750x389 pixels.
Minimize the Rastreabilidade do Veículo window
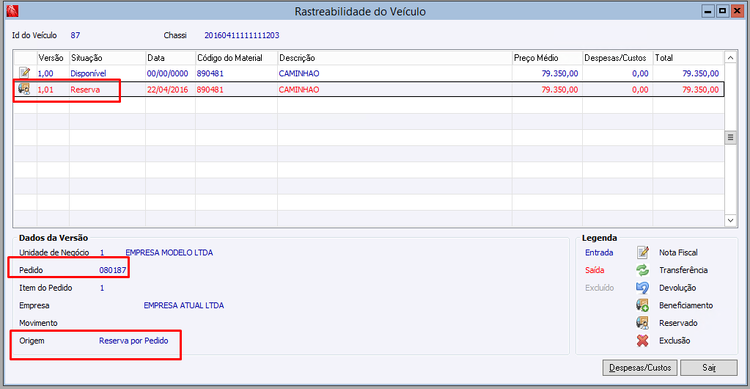coord(708,11)
